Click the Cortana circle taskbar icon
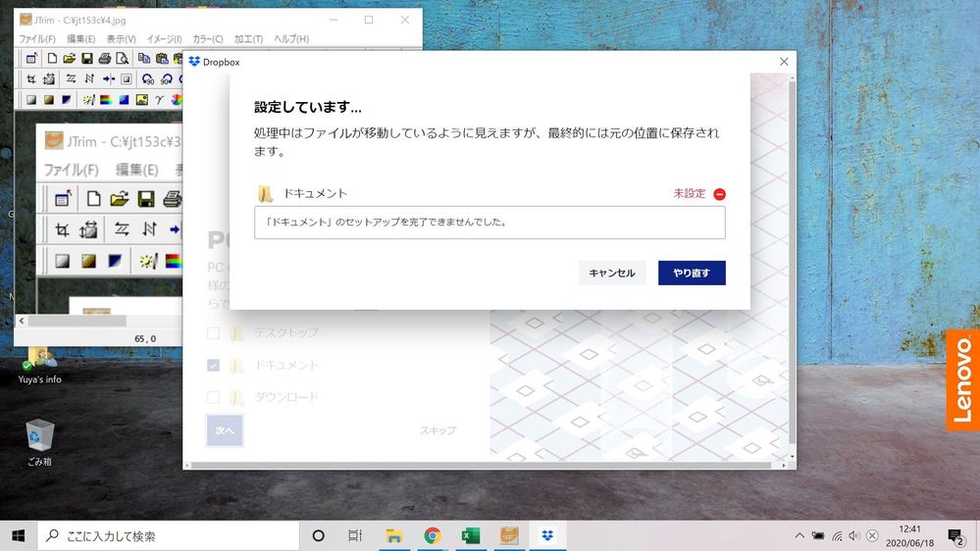Viewport: 980px width, 551px height. click(x=318, y=535)
